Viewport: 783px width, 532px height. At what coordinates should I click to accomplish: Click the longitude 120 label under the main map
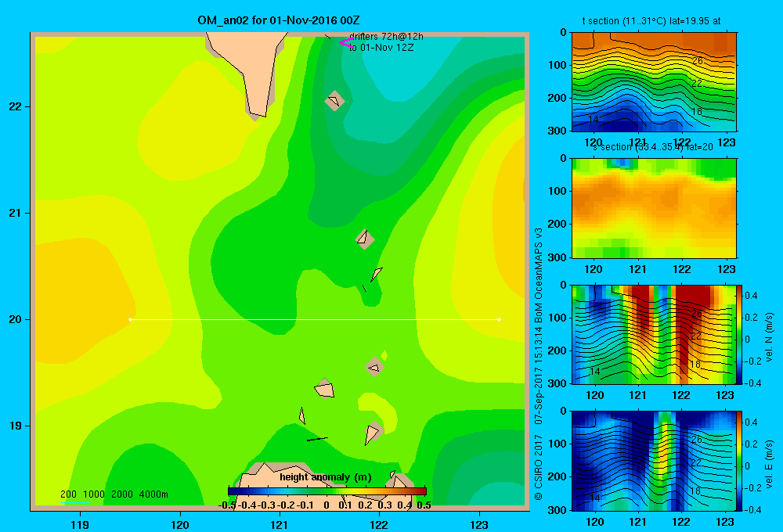pyautogui.click(x=180, y=524)
